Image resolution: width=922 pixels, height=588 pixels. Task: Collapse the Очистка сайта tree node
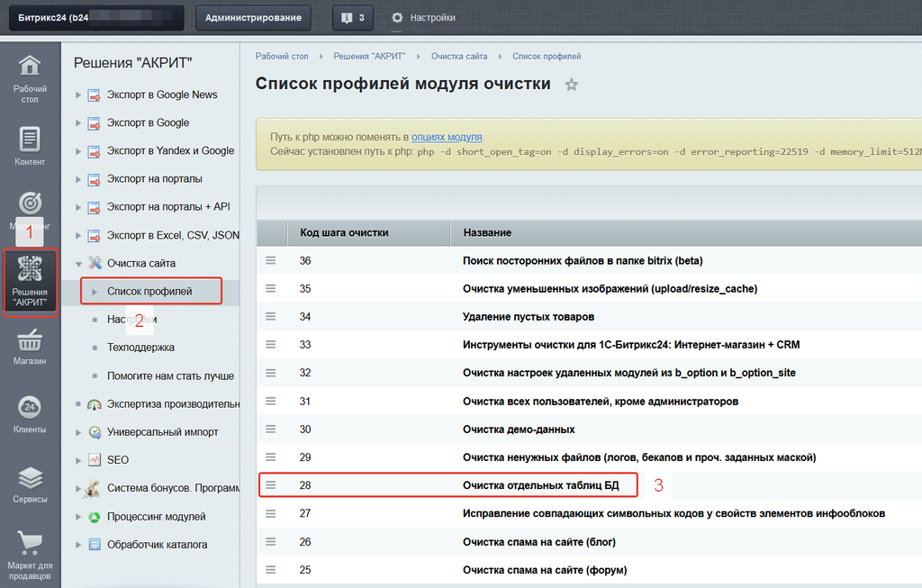coord(78,264)
